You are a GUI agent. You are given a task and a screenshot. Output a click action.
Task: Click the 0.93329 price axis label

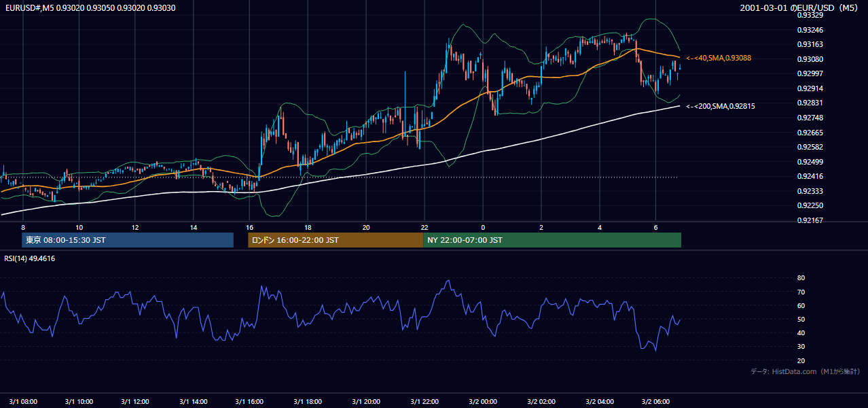tap(810, 15)
